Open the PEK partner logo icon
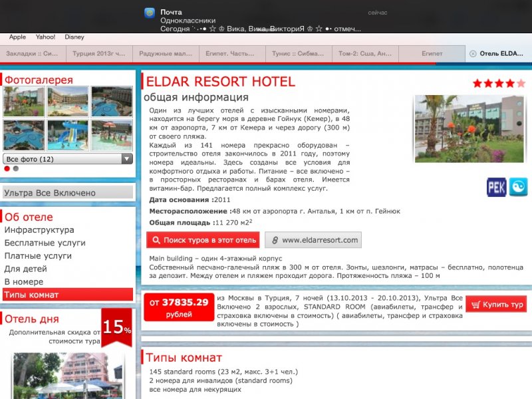Screen dimensions: 532x399 click(x=496, y=187)
